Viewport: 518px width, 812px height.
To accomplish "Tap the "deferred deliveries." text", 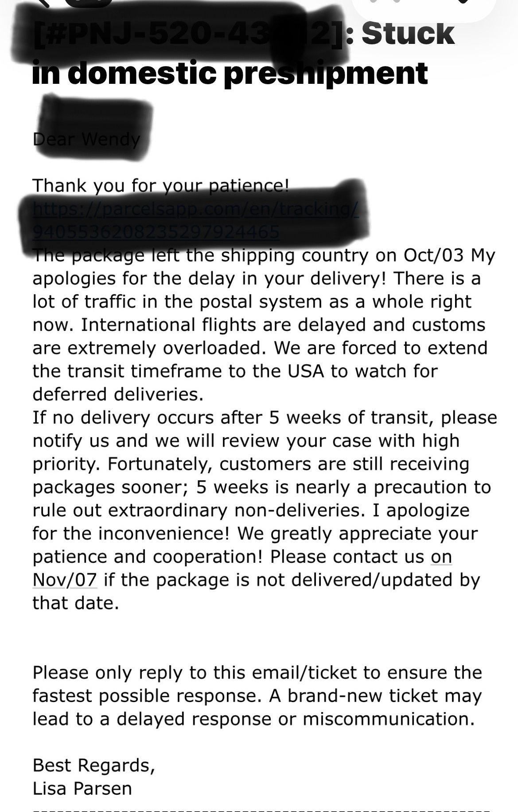I will pyautogui.click(x=118, y=394).
